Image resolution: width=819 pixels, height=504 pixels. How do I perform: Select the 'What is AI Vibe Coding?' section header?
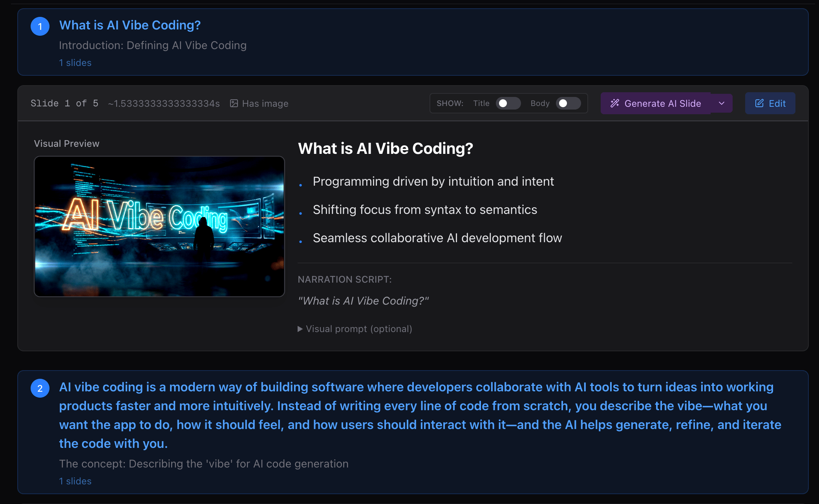pos(130,25)
